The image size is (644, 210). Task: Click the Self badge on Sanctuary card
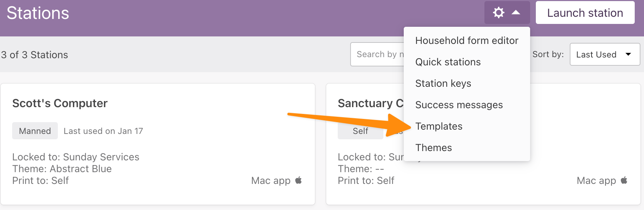(361, 131)
